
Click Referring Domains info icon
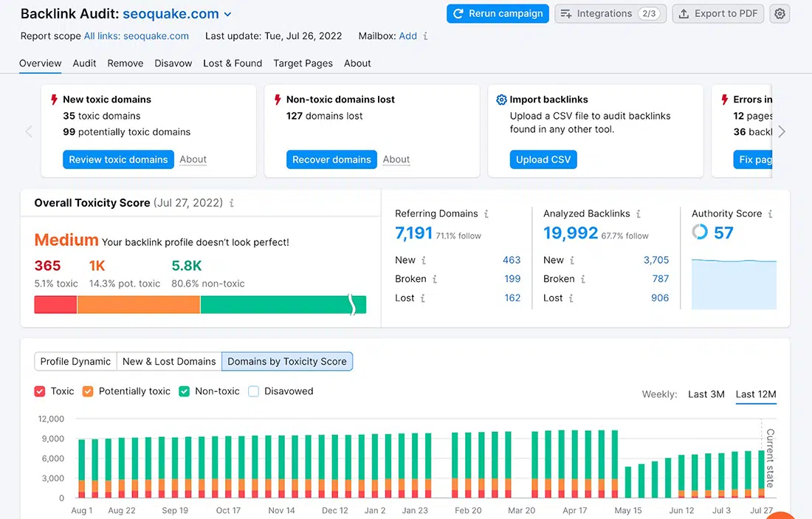(x=486, y=214)
